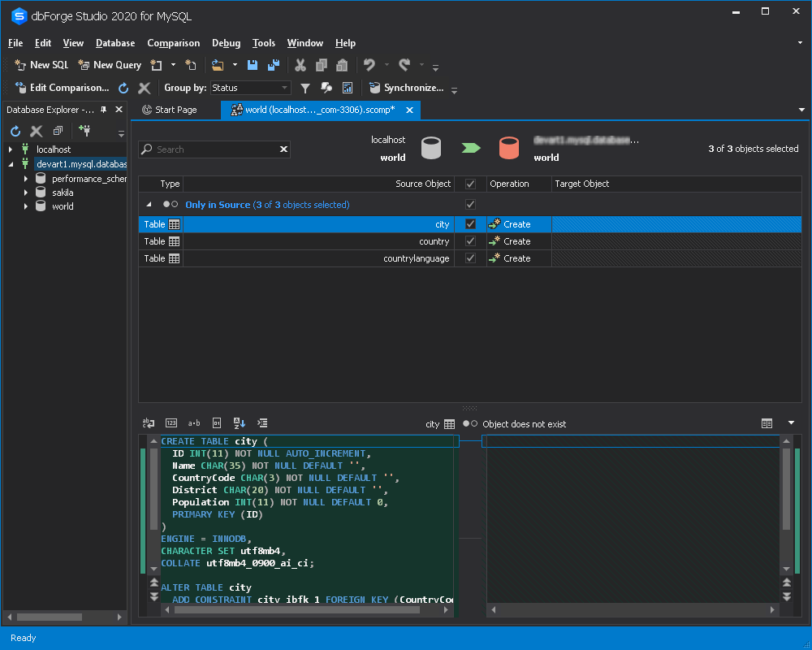The image size is (812, 650).
Task: Clear the Search box with its X
Action: 283,149
